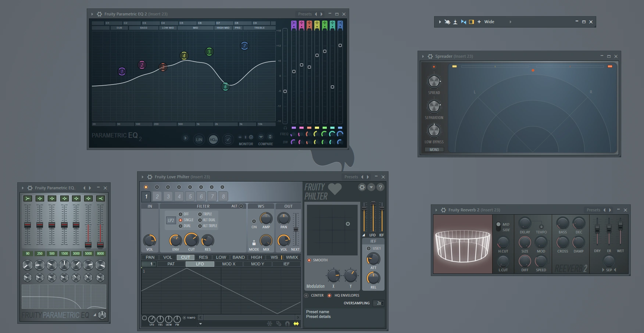Expand the Fruity Parametric EQ 2 window menu arrow
Screen dimensions: 644x333
pos(92,14)
